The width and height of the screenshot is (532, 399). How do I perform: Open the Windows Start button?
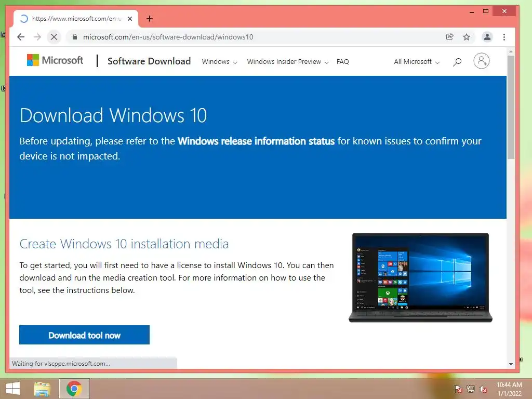tap(13, 389)
